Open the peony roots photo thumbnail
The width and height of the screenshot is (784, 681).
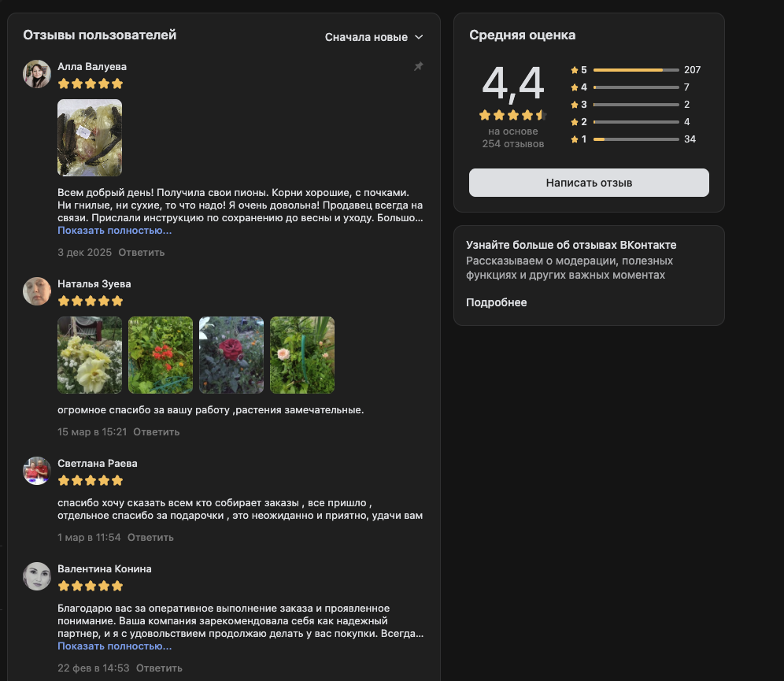[90, 138]
